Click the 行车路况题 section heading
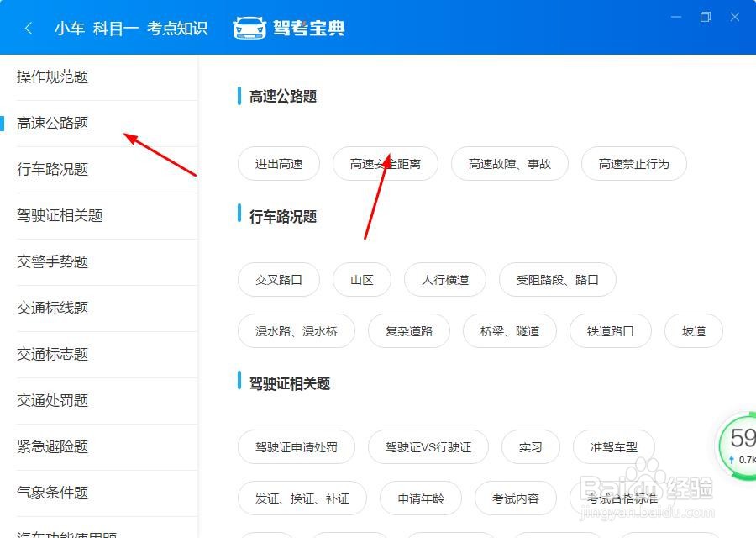The height and width of the screenshot is (538, 756). [x=282, y=217]
